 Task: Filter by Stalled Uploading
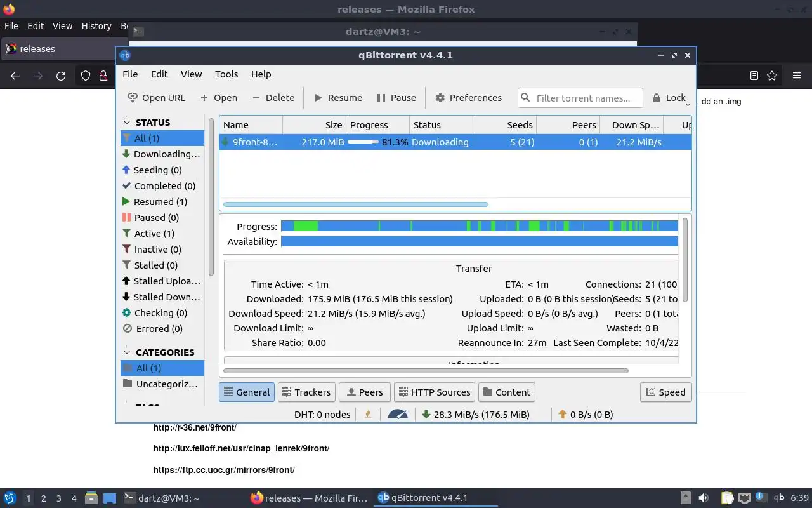[162, 281]
